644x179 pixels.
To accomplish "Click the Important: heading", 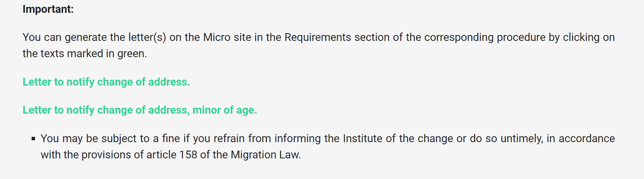I will pos(48,9).
